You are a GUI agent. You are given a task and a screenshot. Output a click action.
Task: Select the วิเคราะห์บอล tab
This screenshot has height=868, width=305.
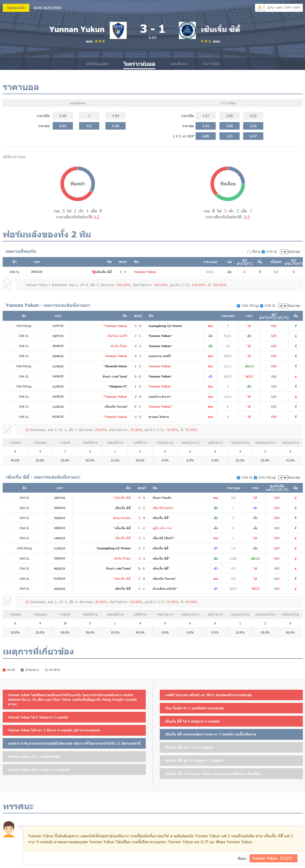(x=139, y=64)
